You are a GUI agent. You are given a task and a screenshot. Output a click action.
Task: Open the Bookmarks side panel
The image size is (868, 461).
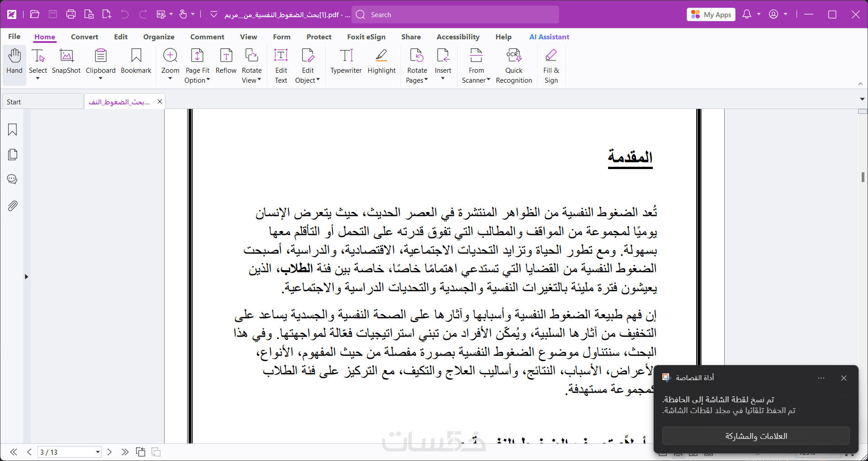pyautogui.click(x=13, y=130)
